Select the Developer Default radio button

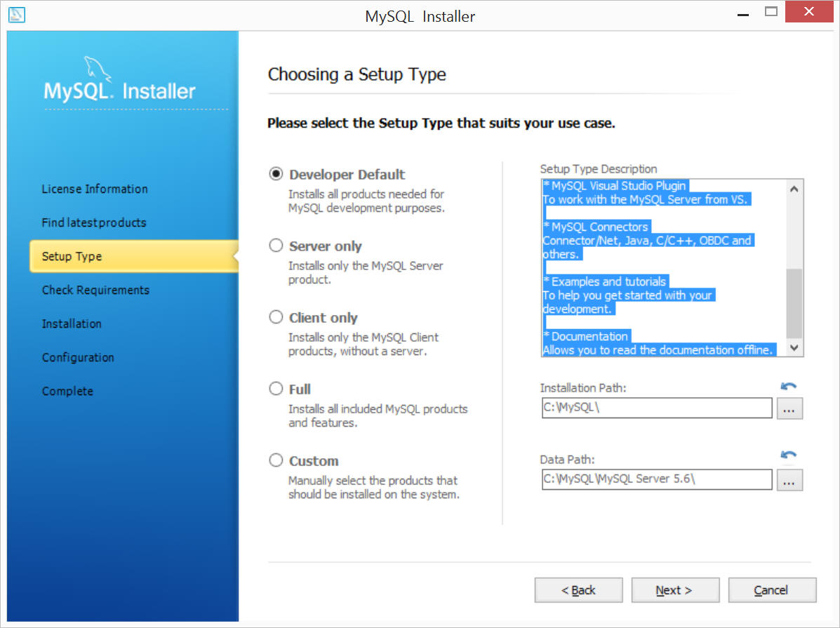click(276, 174)
